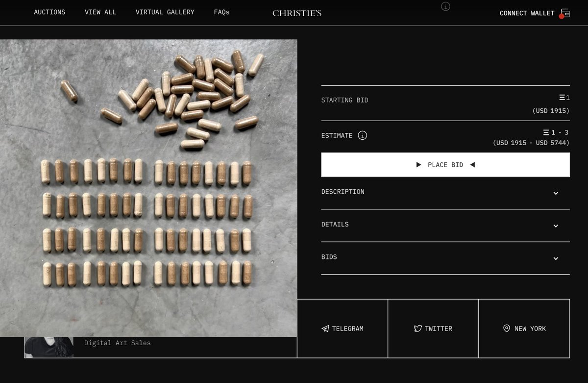Open the FAQs page
588x383 pixels.
click(x=221, y=12)
